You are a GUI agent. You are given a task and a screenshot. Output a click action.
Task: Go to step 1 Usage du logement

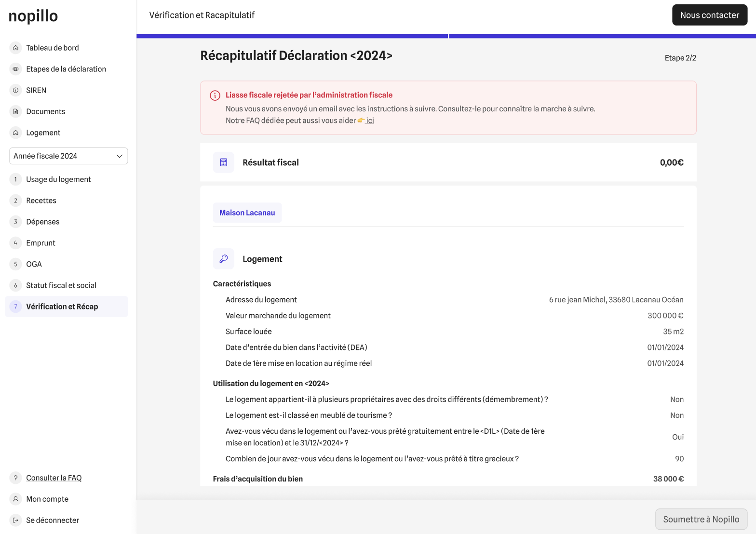click(58, 179)
